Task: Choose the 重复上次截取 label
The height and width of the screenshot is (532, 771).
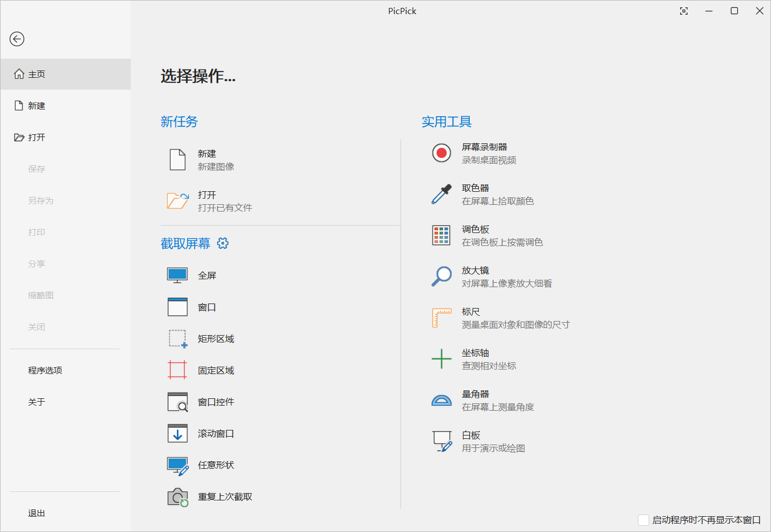Action: click(225, 496)
